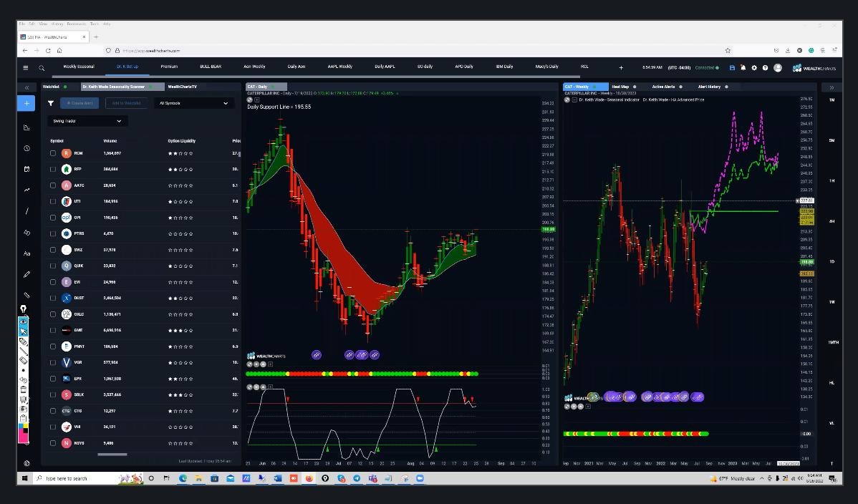Screen dimensions: 858x504
Task: Check the box for UTI row
Action: pos(53,201)
